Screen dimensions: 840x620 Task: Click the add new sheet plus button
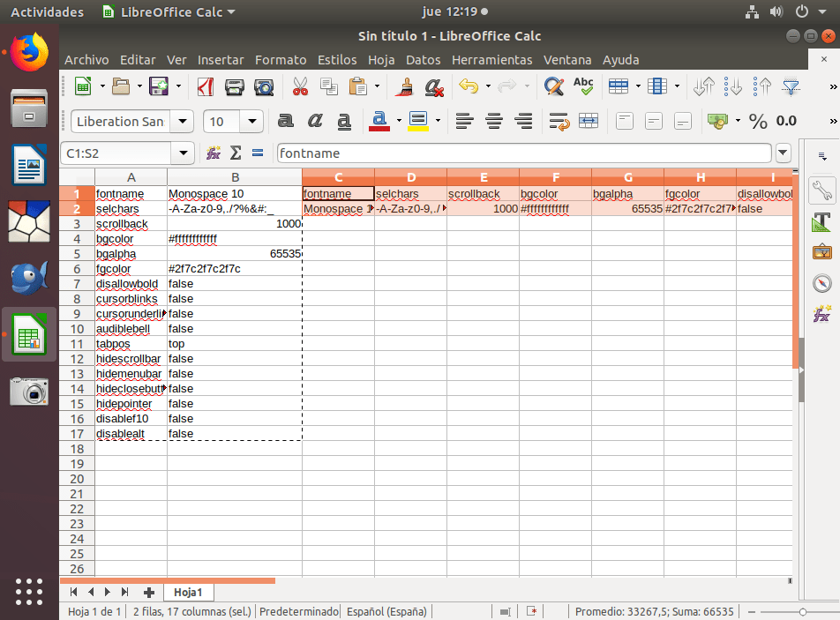pyautogui.click(x=149, y=592)
